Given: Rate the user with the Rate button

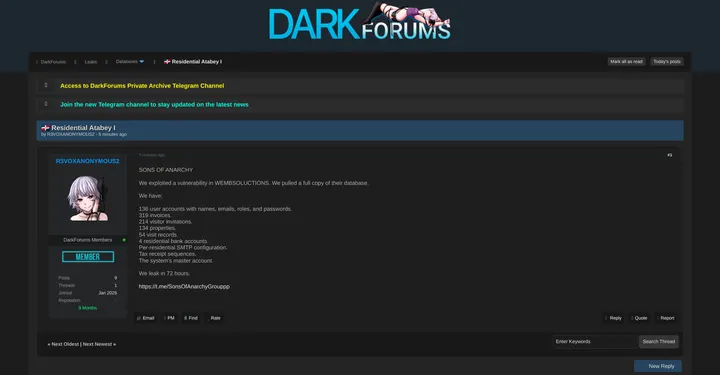Looking at the screenshot, I should (214, 318).
